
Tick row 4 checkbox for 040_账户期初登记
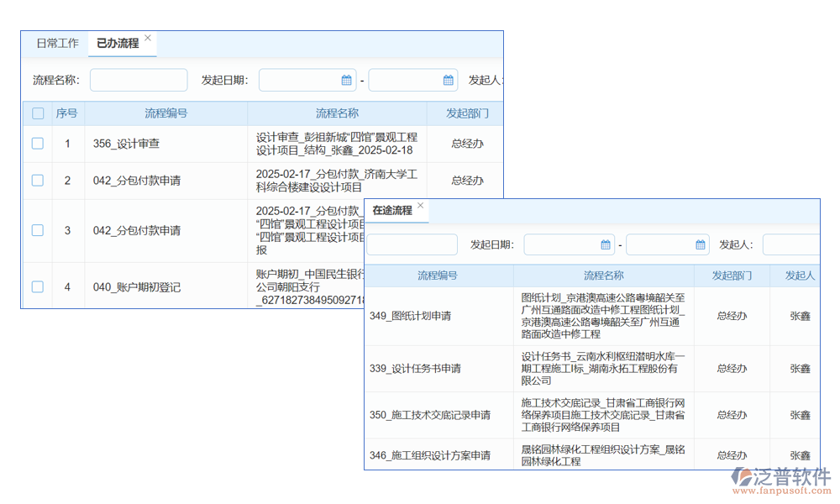38,287
